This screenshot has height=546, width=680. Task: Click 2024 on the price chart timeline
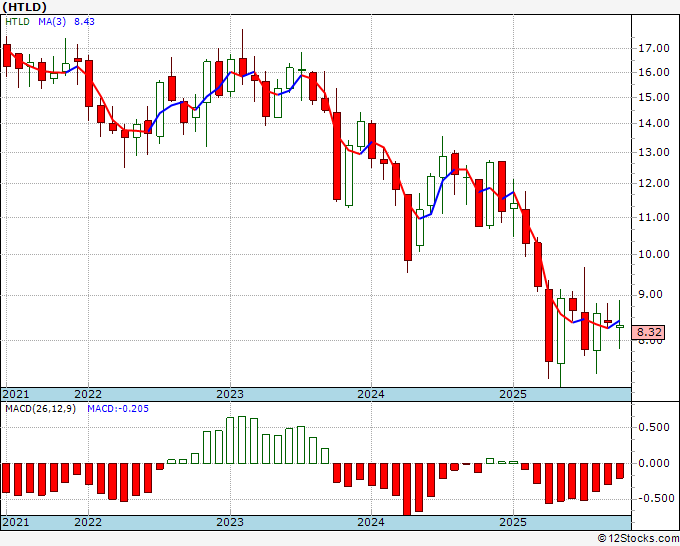(x=371, y=394)
